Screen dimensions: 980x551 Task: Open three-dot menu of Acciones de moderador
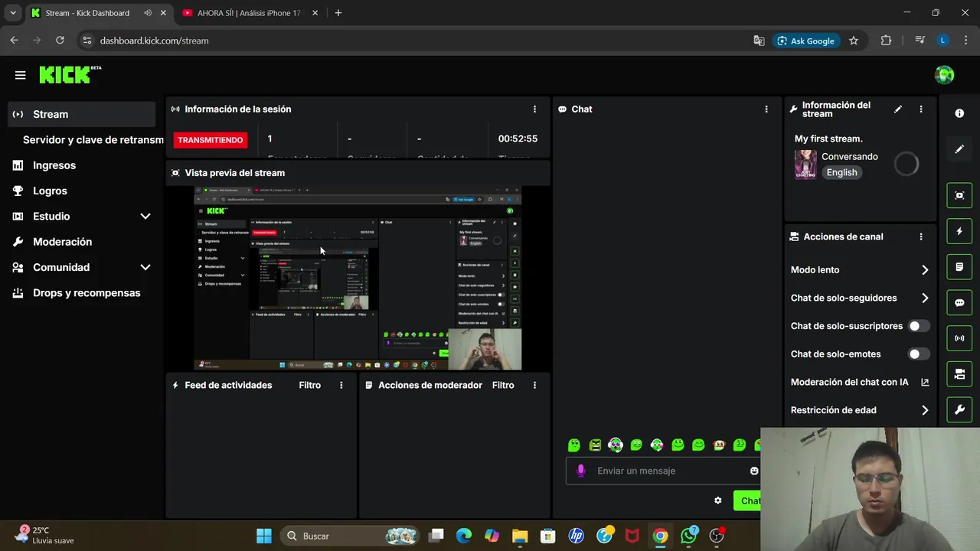pyautogui.click(x=534, y=385)
